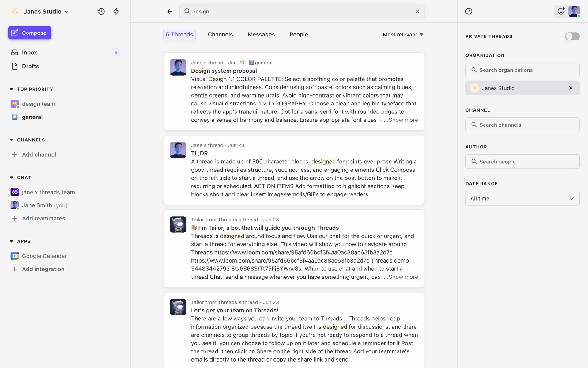Open the Most relevant sort dropdown
This screenshot has height=368, width=588.
(403, 34)
